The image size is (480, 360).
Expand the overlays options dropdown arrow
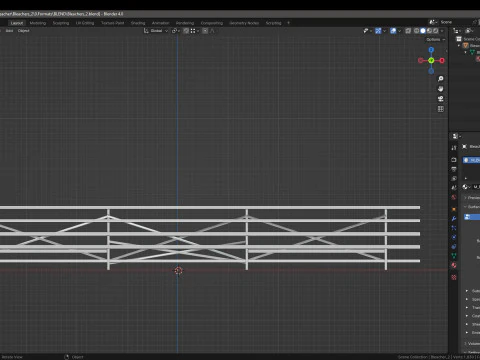coord(399,31)
